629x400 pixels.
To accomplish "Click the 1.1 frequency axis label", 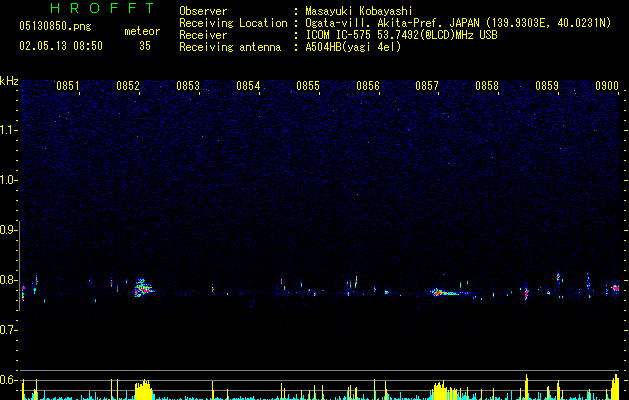I will 7,130.
